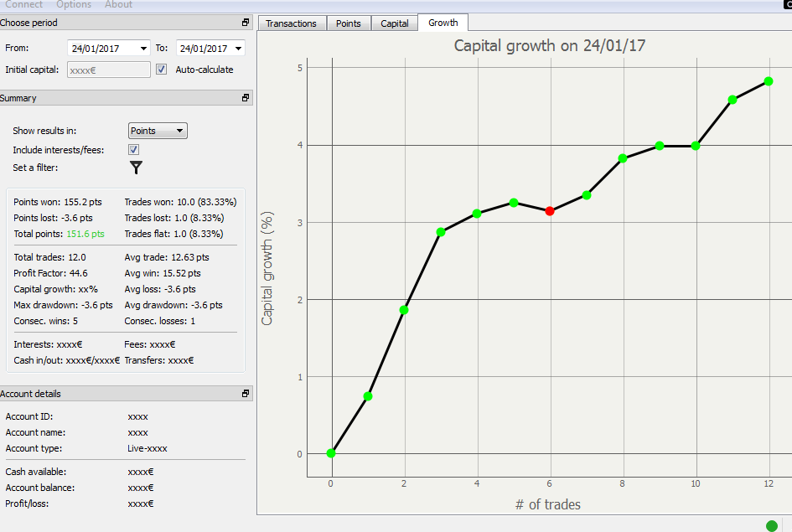Click the Points lost: -3.6 pts text

[53, 218]
